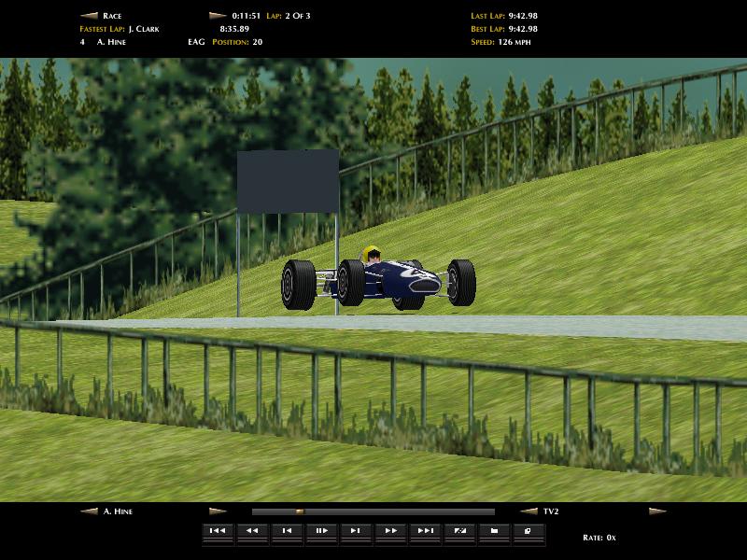Select next driver after A. Hine

click(218, 511)
